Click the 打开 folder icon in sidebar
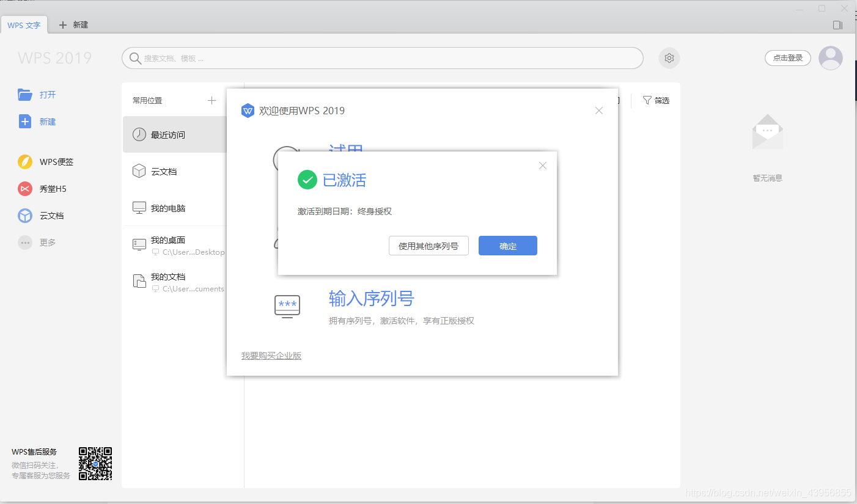 (x=25, y=95)
